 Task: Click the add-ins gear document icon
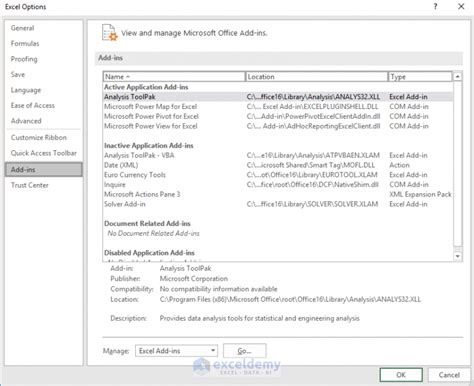[x=110, y=33]
